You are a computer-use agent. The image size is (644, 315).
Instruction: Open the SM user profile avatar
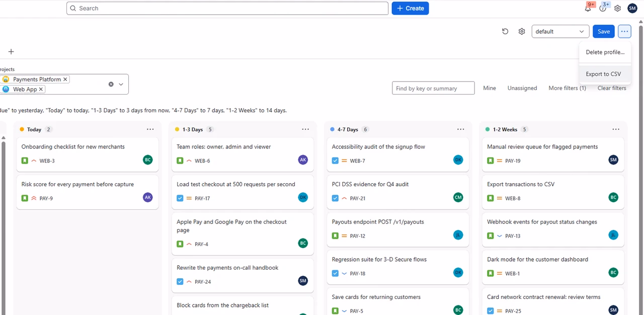tap(632, 9)
